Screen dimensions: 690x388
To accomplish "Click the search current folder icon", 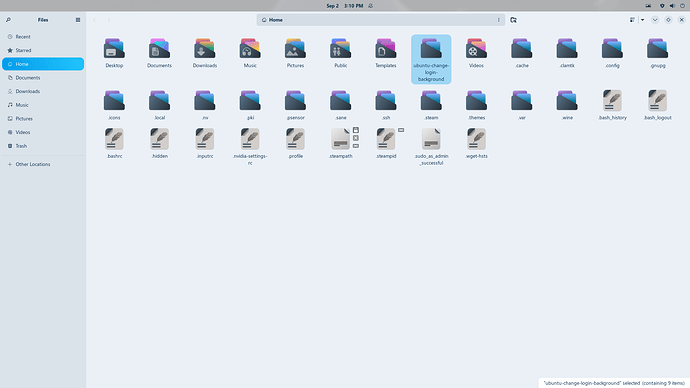I will (x=514, y=20).
